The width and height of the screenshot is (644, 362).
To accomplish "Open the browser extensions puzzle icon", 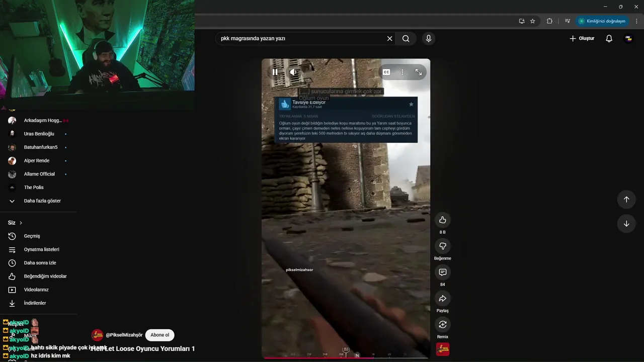I will (x=549, y=21).
